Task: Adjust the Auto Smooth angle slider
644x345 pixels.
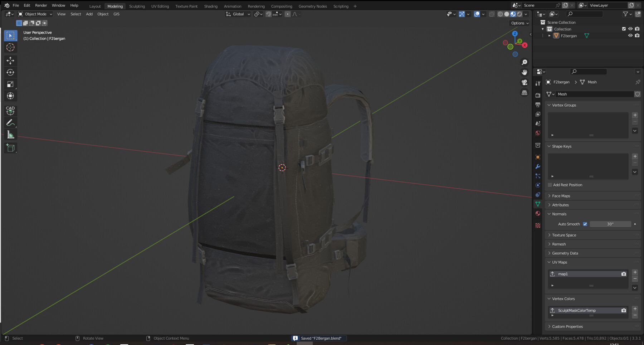Action: point(610,224)
